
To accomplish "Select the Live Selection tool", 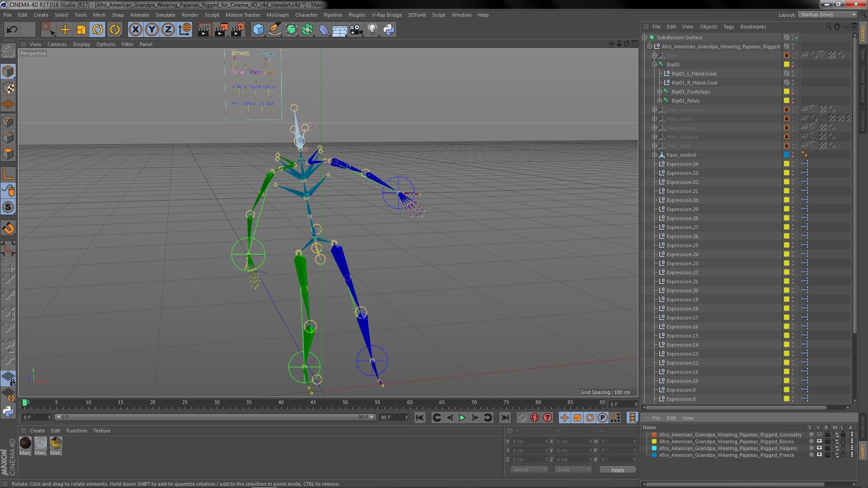I will 48,30.
